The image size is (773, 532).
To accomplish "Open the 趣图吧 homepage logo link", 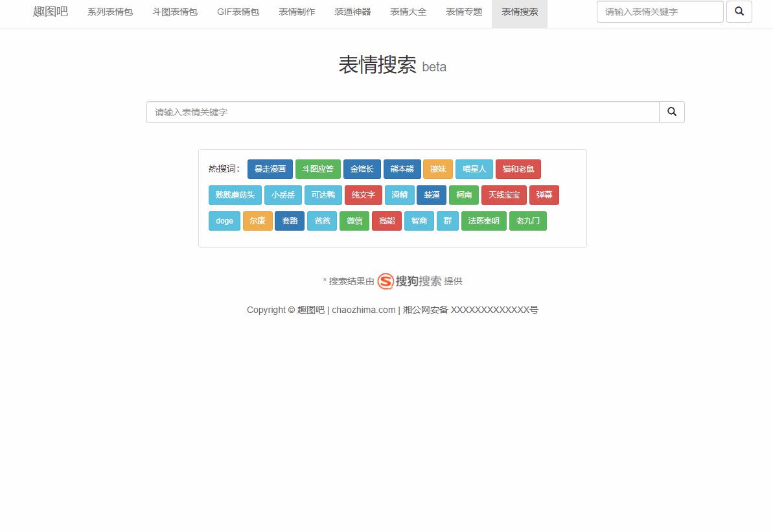I will pos(49,12).
